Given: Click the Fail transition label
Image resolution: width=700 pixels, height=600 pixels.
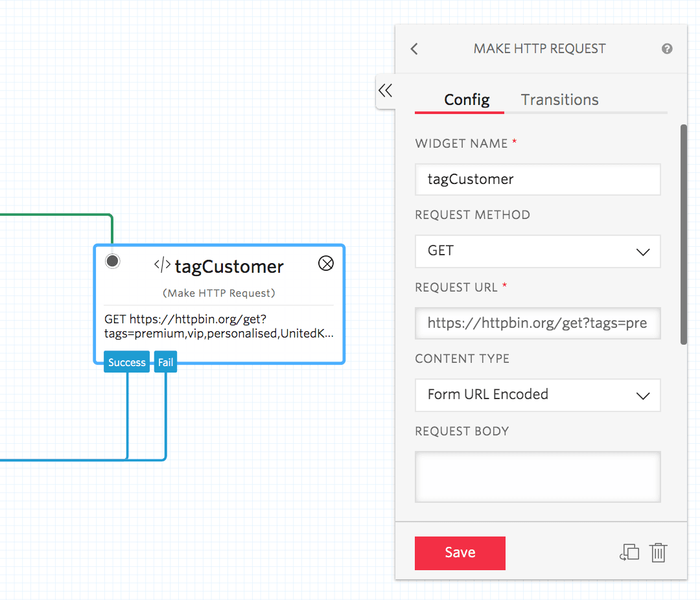Looking at the screenshot, I should point(165,362).
